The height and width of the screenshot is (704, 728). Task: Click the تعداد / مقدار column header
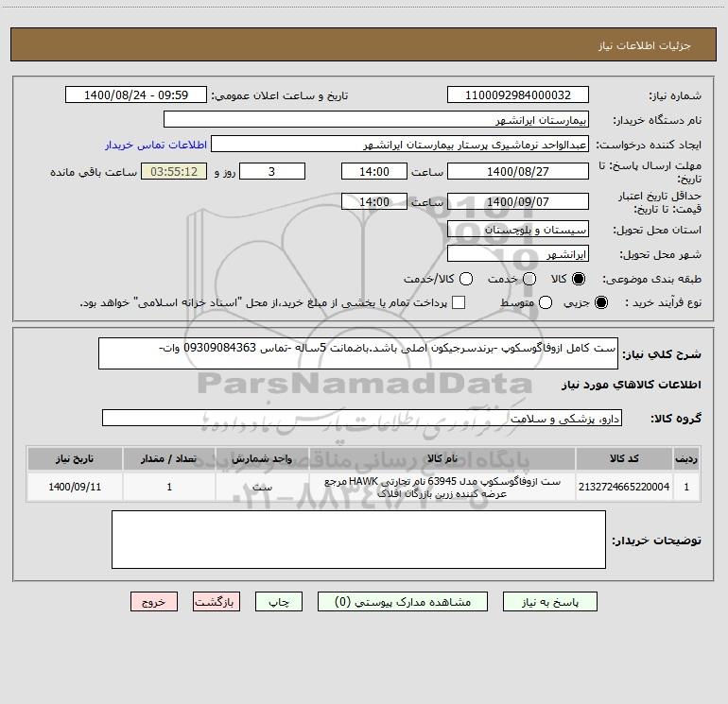pos(169,458)
